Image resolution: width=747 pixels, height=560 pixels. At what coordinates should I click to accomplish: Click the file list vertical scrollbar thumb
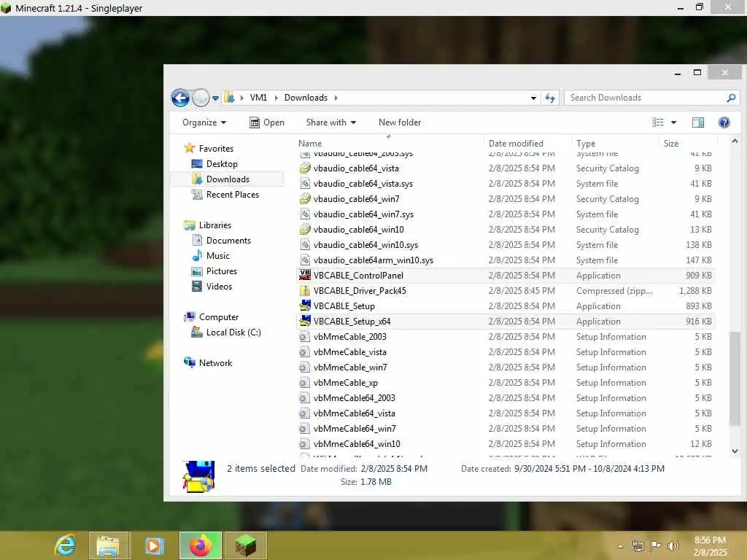tap(734, 378)
